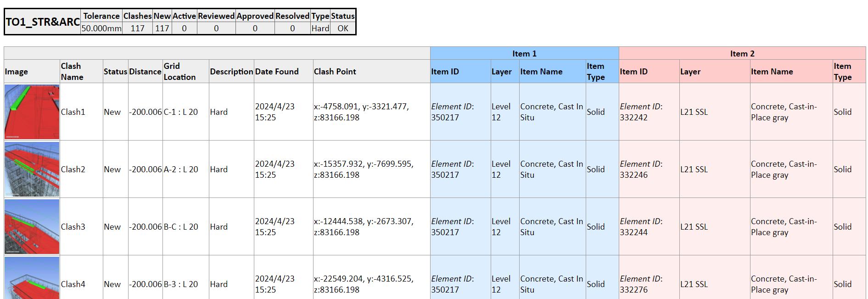Click the Status value OK in summary
This screenshot has height=299, width=868.
(x=343, y=28)
